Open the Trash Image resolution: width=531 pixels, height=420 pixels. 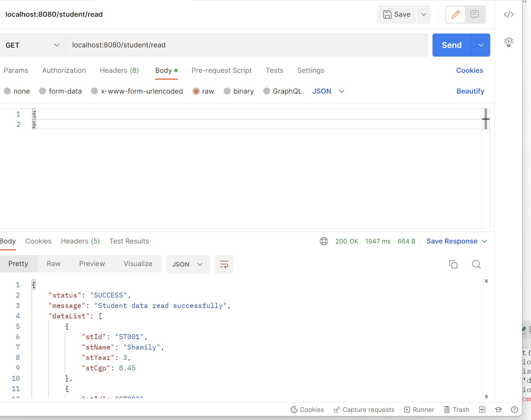click(456, 409)
